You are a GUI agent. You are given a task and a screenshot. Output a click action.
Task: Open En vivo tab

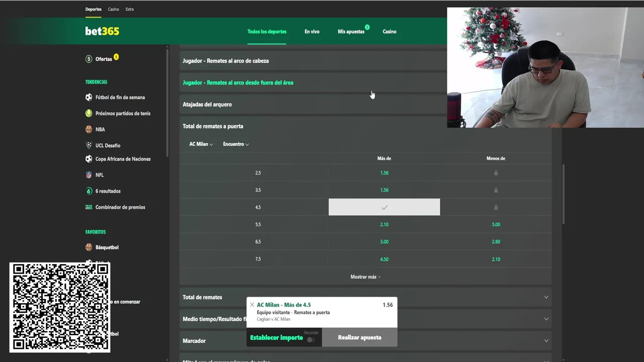click(312, 32)
